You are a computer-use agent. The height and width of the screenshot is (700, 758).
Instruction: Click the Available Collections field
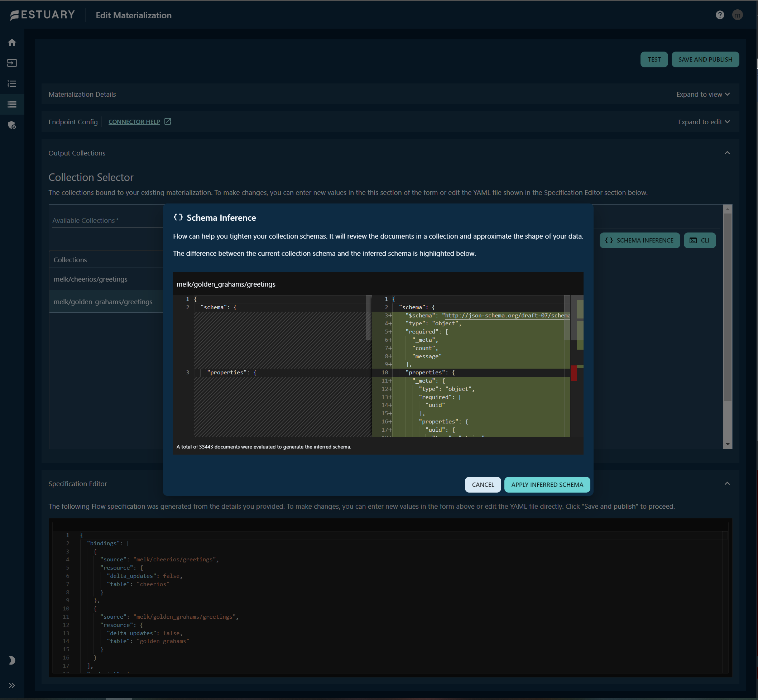107,220
